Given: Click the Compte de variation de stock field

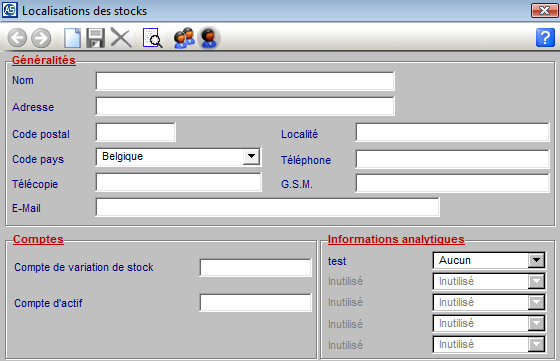Looking at the screenshot, I should [255, 268].
